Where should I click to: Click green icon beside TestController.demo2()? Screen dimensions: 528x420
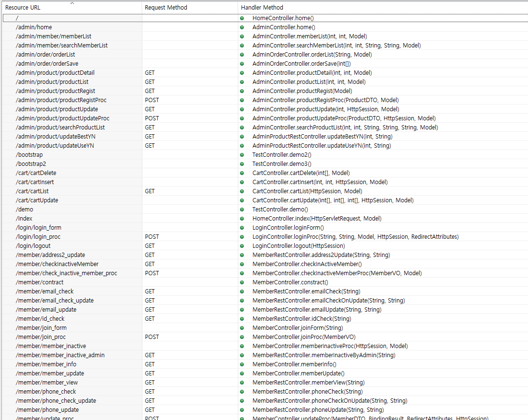[242, 155]
